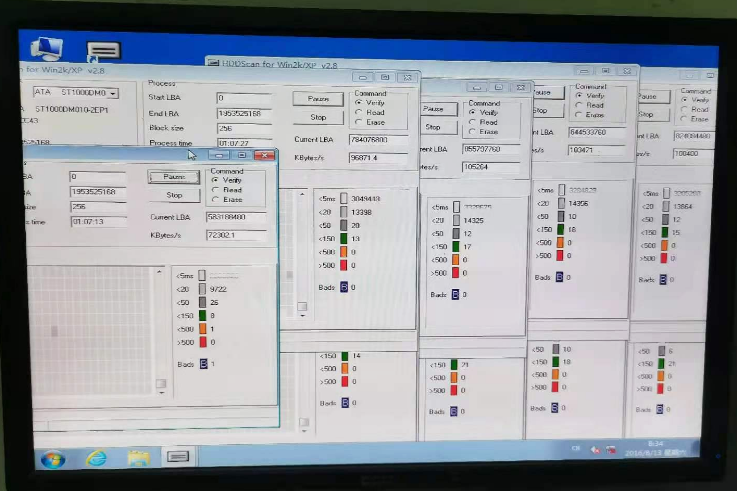Select Read radio in the 824094480 LBA window
The image size is (737, 491).
684,109
